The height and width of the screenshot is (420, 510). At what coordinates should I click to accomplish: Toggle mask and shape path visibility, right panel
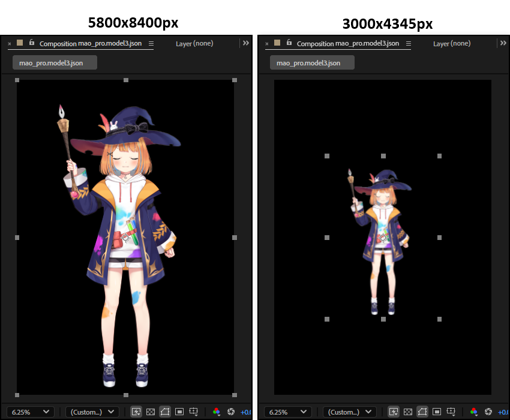422,412
